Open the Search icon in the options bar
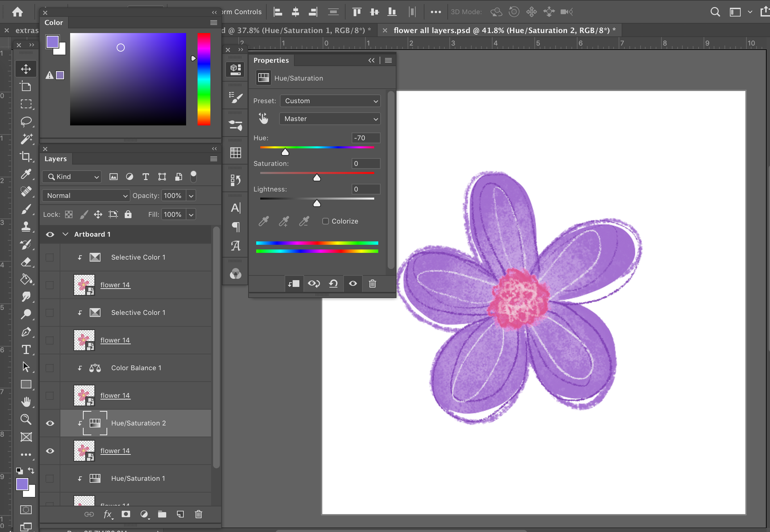This screenshot has height=532, width=770. click(x=715, y=12)
